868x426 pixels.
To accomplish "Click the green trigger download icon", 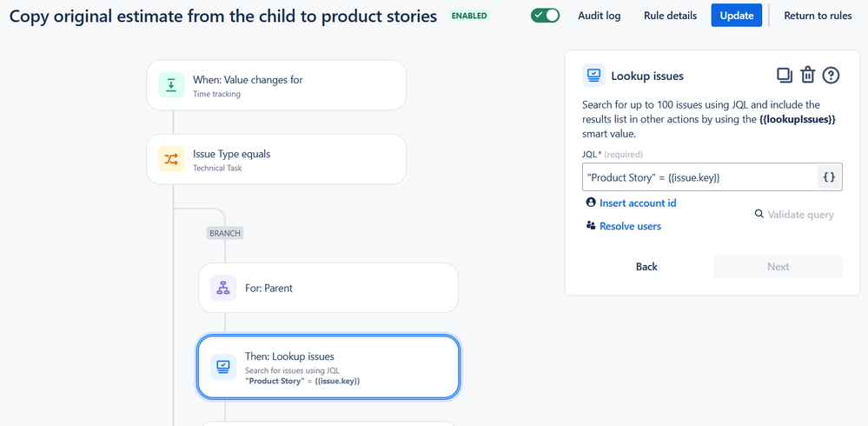I will tap(171, 85).
